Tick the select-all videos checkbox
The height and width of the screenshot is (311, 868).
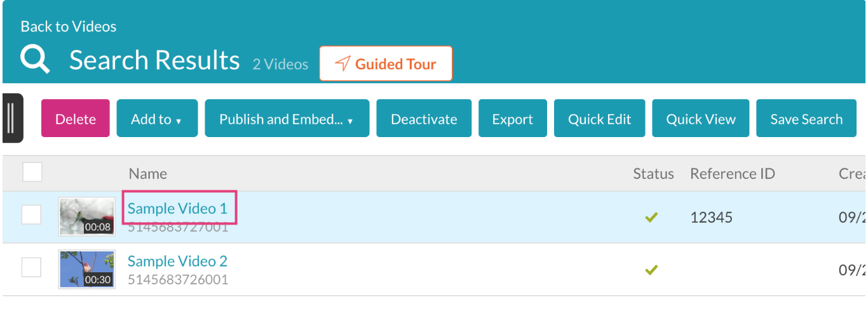click(32, 172)
